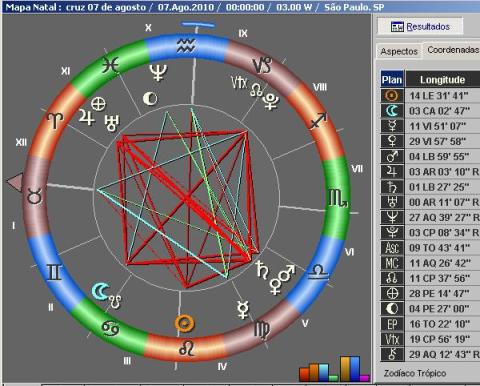Click the Saturn icon in planet table
This screenshot has width=480, height=386.
[x=392, y=187]
